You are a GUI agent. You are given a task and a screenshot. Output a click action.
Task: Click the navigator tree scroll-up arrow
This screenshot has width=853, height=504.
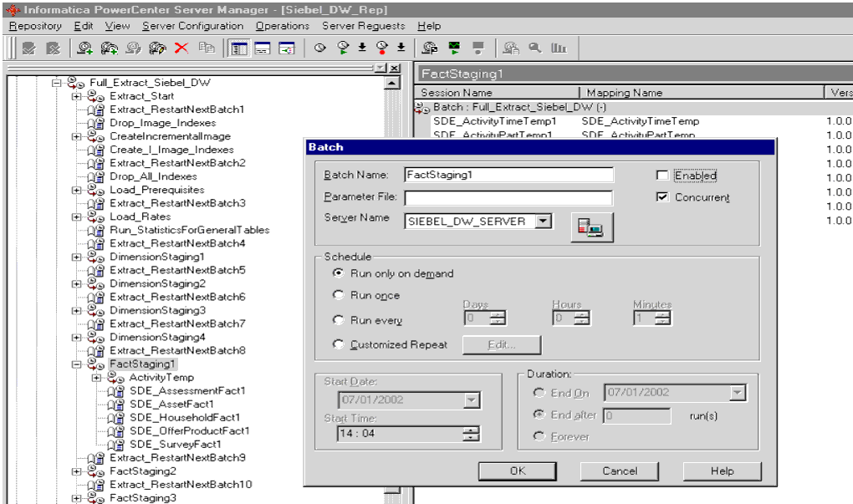[391, 83]
